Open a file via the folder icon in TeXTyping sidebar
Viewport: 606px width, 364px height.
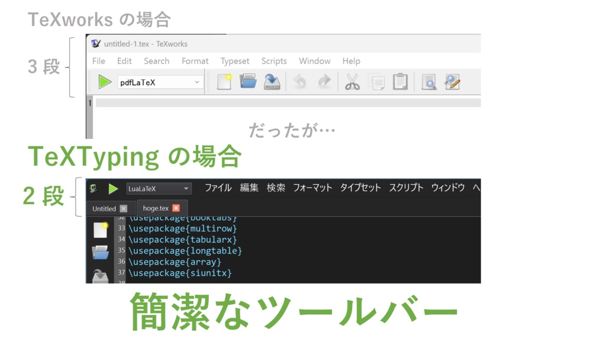99,253
